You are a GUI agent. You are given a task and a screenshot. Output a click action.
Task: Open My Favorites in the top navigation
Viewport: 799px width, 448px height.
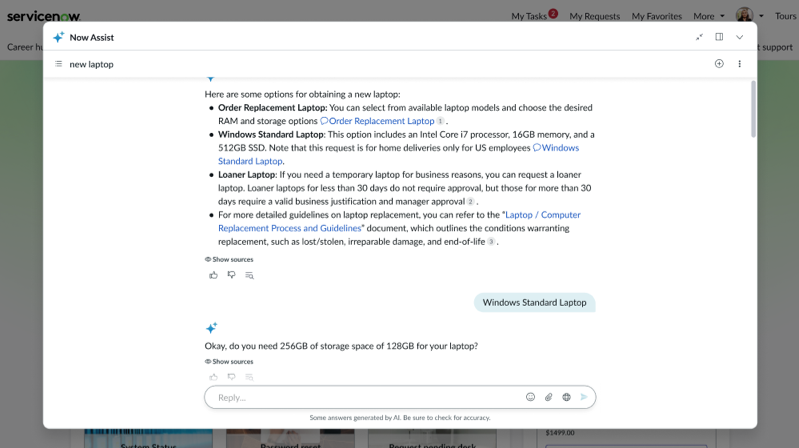(656, 16)
